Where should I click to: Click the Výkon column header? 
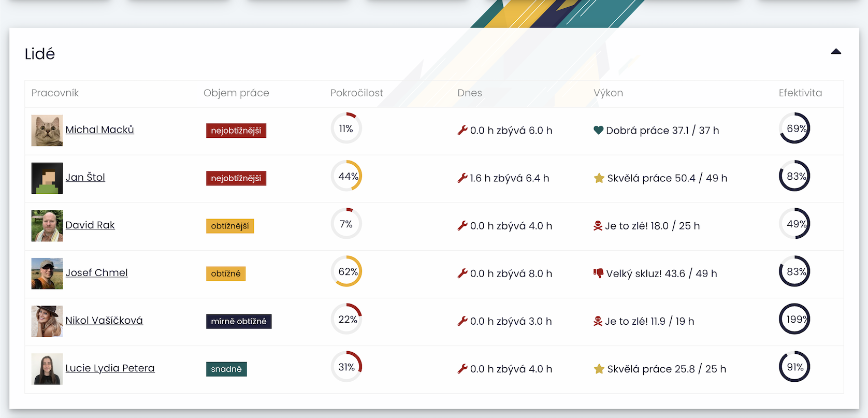point(608,93)
